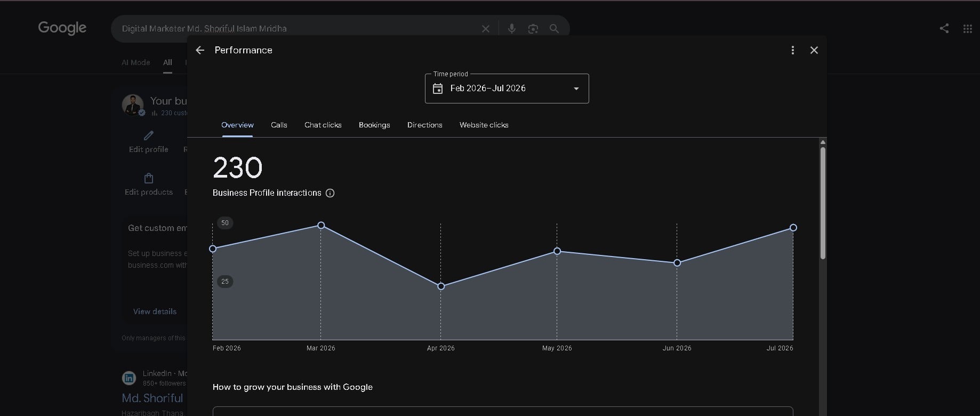Image resolution: width=980 pixels, height=416 pixels.
Task: Select the Apr 2026 data point on chart
Action: 441,286
